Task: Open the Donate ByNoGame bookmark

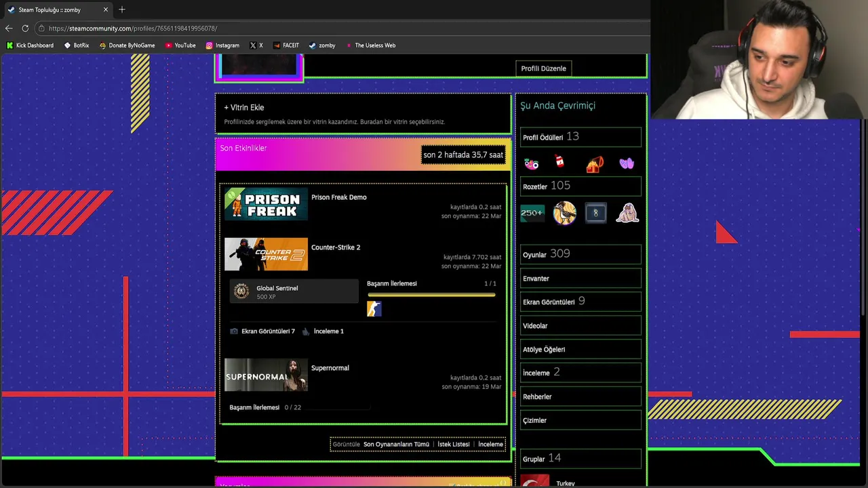Action: pyautogui.click(x=127, y=45)
